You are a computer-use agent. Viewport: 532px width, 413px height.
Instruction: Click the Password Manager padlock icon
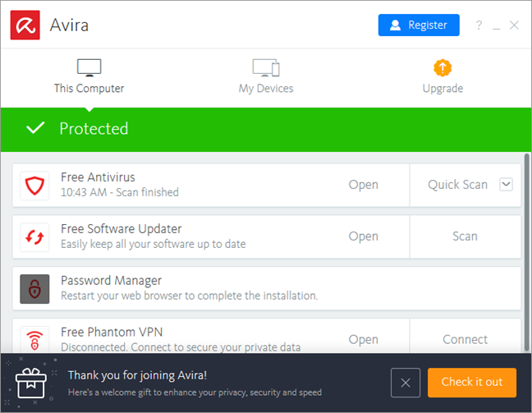coord(34,289)
